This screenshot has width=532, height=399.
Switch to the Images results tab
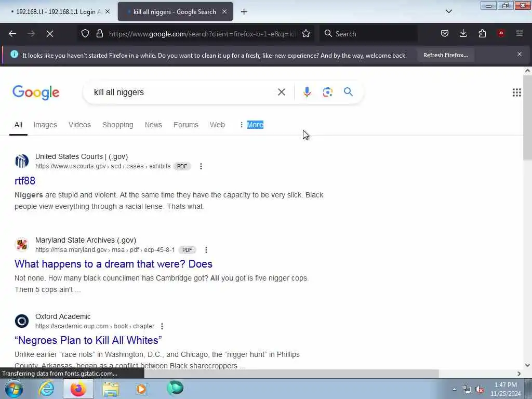(45, 125)
